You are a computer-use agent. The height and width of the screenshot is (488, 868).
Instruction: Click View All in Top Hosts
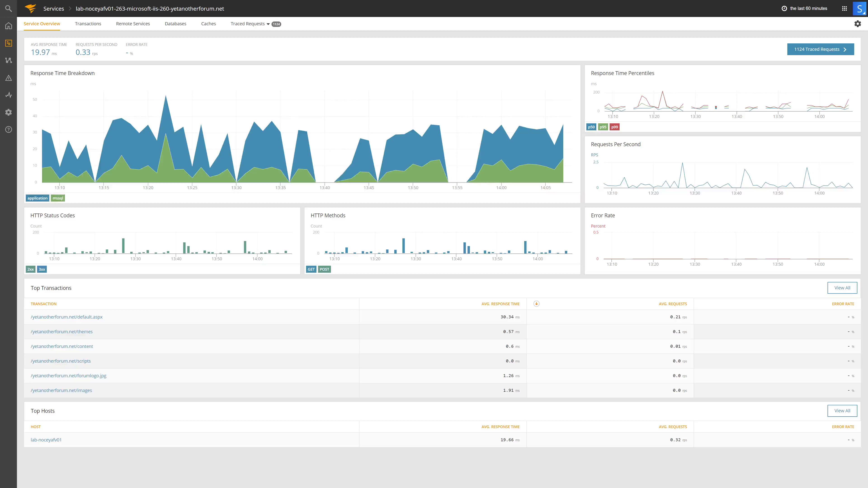(x=842, y=411)
